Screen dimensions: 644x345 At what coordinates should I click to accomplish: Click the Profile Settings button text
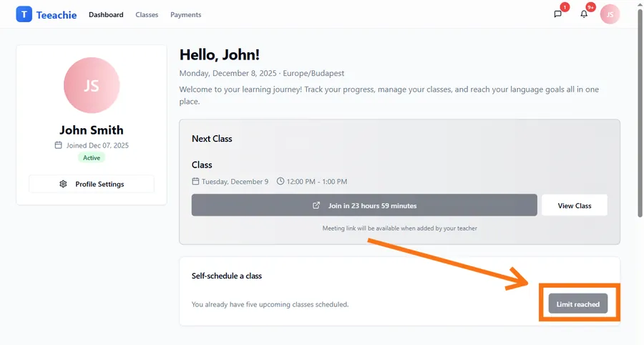[x=99, y=184]
